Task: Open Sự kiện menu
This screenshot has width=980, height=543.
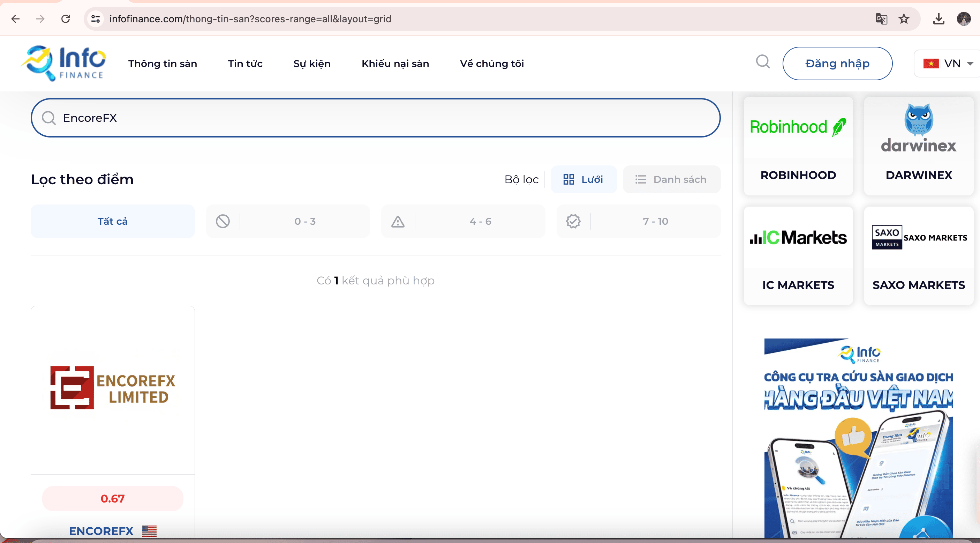Action: (312, 64)
